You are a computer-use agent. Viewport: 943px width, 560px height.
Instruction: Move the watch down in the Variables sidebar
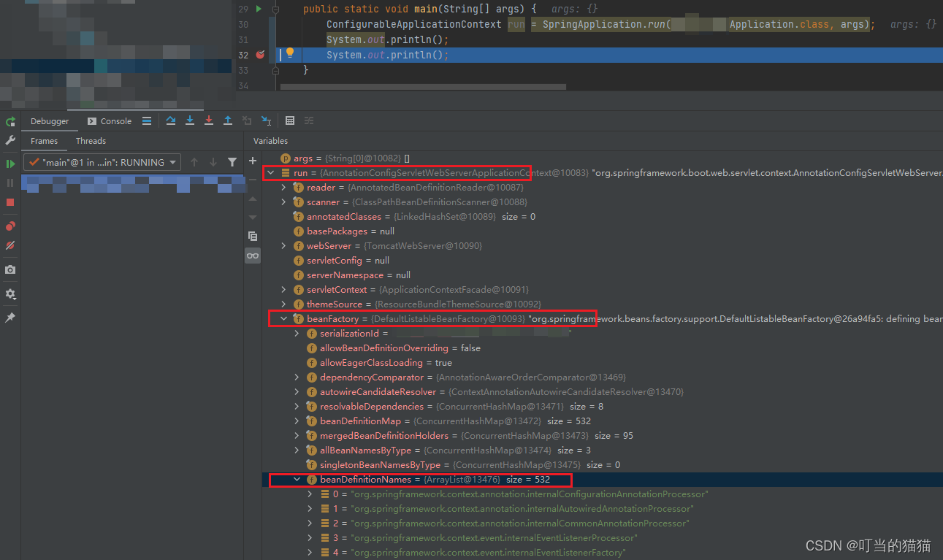point(253,217)
